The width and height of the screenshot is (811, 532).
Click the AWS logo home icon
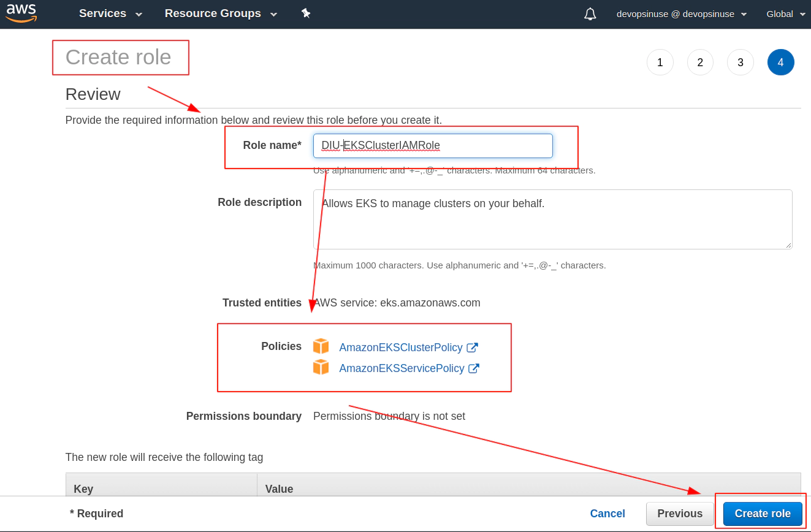coord(22,13)
